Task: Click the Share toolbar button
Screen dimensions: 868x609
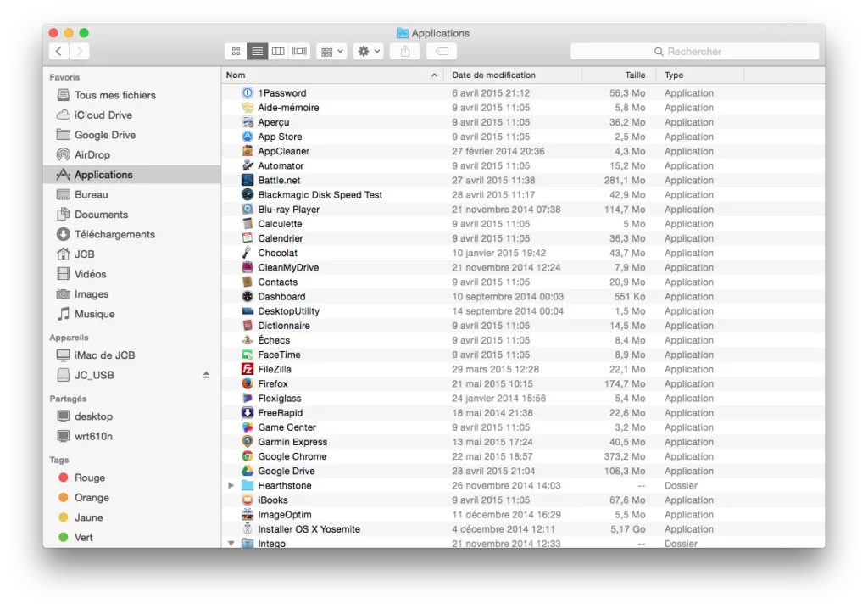Action: [x=405, y=52]
